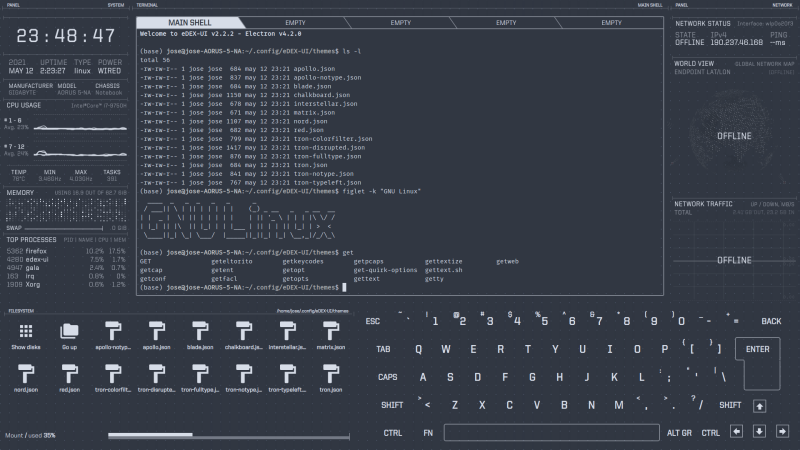
Task: Toggle the CAPS key on keyboard
Action: tap(388, 377)
